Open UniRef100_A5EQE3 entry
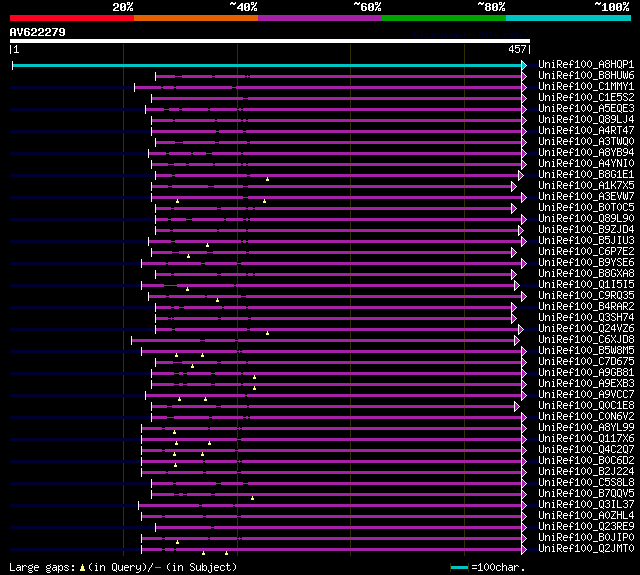Screen dimensions: 640x575 point(586,109)
